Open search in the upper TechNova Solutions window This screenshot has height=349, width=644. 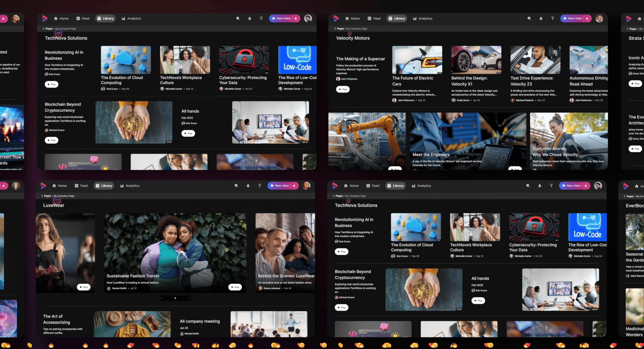[x=238, y=18]
